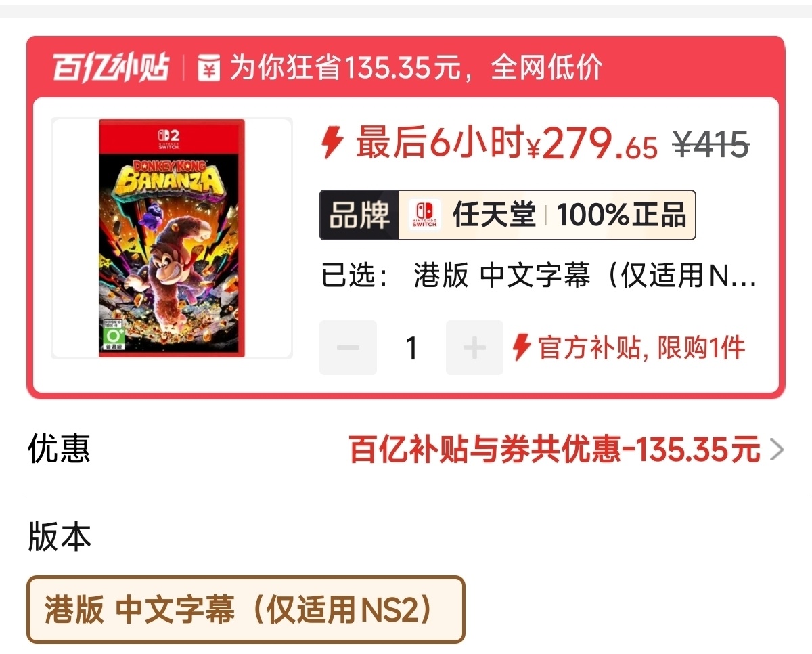Screen dimensions: 812x654
Task: Click the 百亿补贴 logo in the banner
Action: point(111,68)
